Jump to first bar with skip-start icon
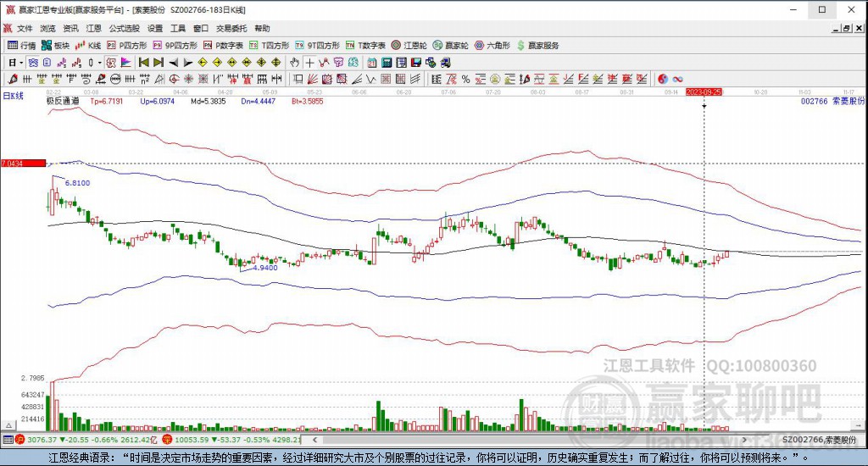The width and height of the screenshot is (868, 466). [144, 63]
